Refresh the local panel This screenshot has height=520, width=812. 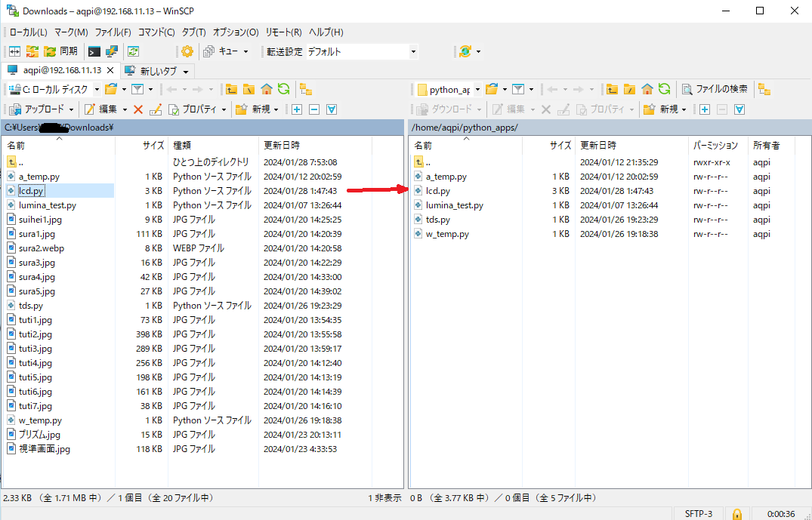[x=284, y=89]
